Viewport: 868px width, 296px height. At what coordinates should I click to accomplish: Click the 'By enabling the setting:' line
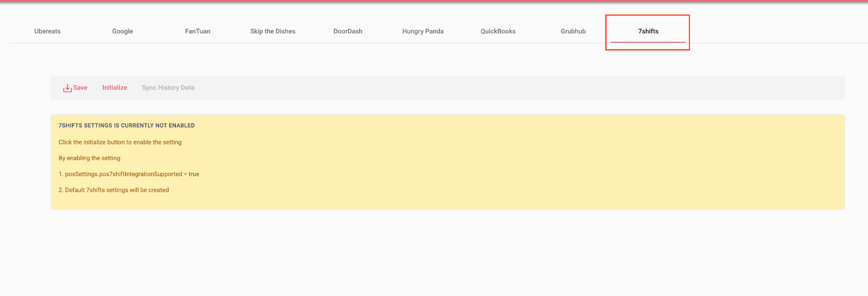pyautogui.click(x=90, y=158)
